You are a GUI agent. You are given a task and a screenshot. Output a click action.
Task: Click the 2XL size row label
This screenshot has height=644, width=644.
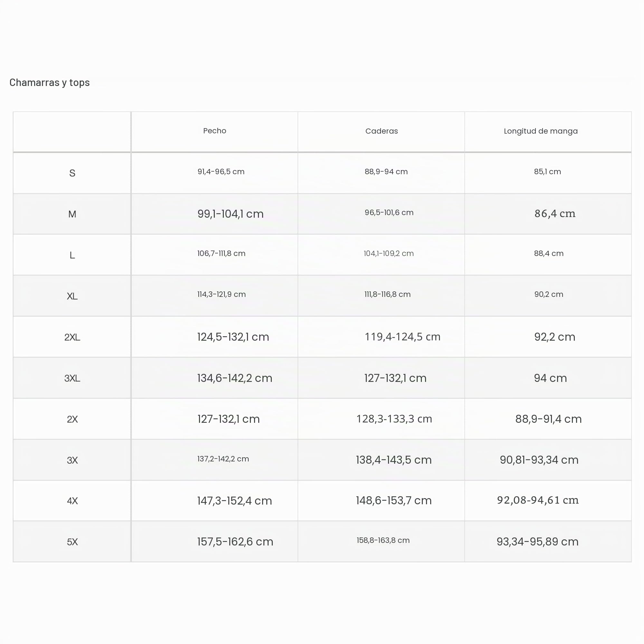pos(72,337)
